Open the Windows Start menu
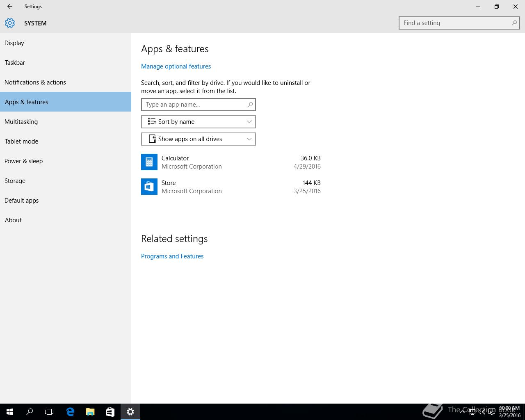 tap(10, 412)
